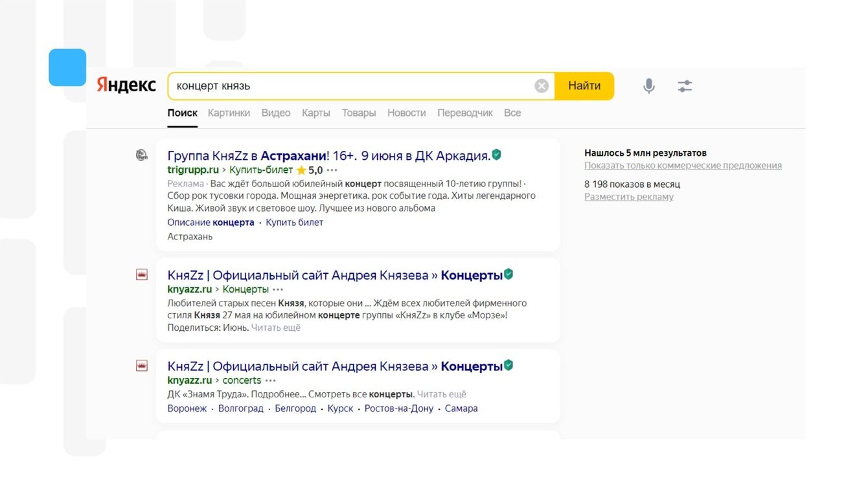Click the search field containing концерт князь
The width and height of the screenshot is (868, 488).
tap(350, 86)
